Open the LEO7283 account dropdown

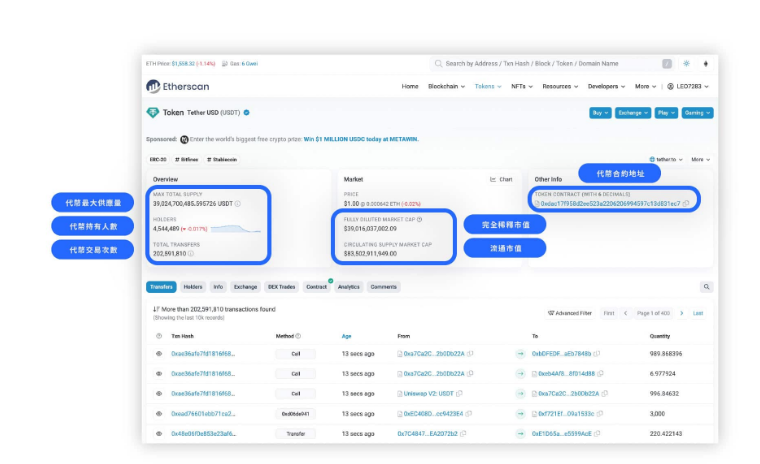coord(688,86)
